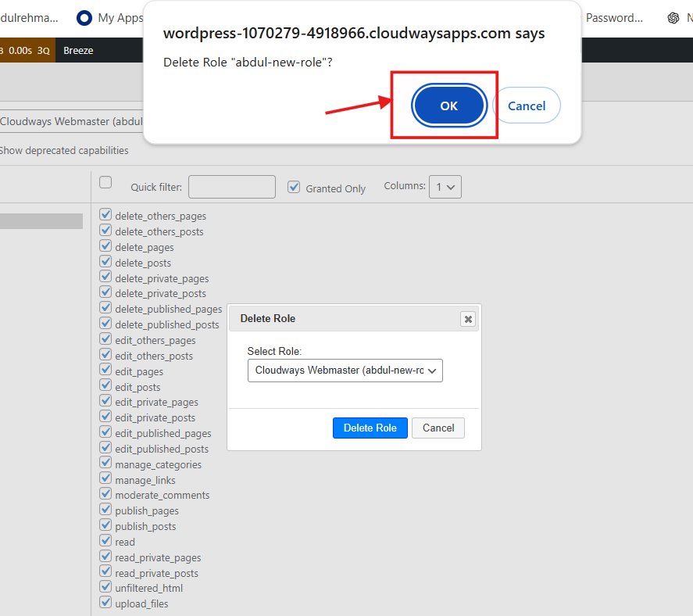The image size is (693, 616).
Task: Click OK to confirm role deletion
Action: (449, 106)
